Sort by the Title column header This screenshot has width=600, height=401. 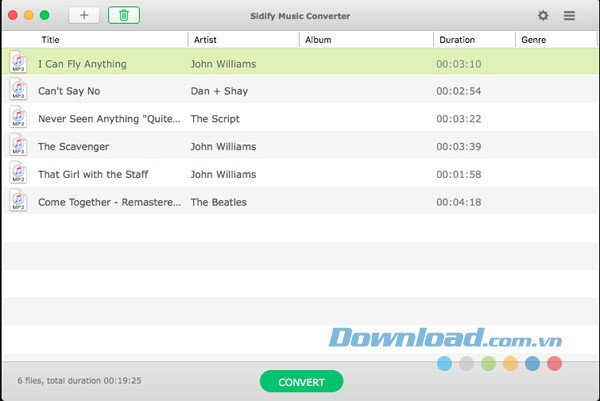(x=50, y=40)
